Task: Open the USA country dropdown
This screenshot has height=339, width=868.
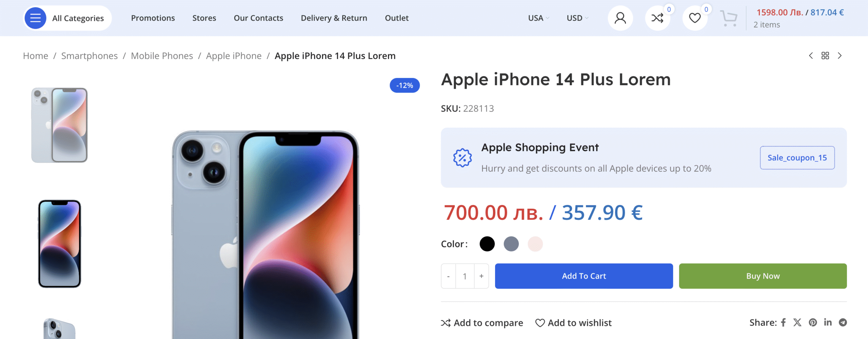Action: [x=538, y=18]
